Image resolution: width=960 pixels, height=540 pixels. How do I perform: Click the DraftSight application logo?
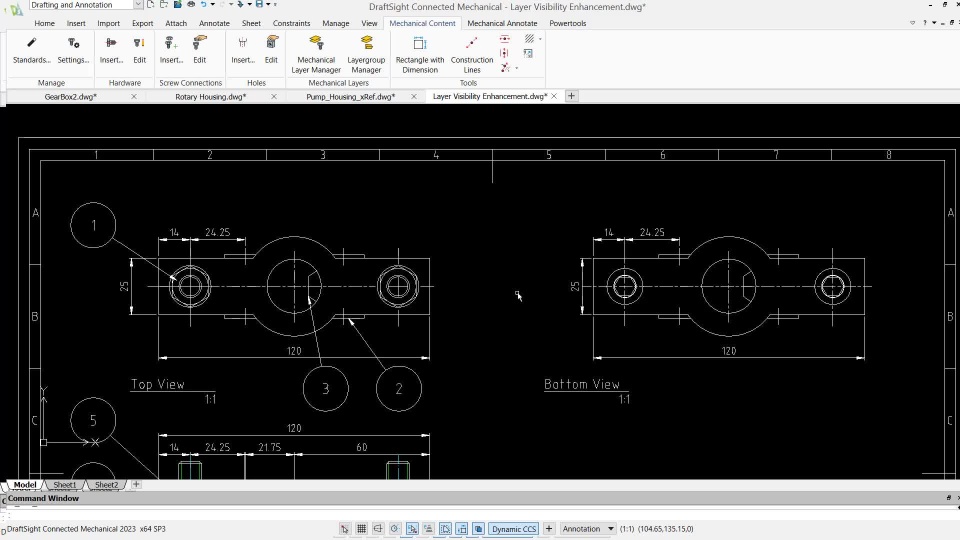15,9
